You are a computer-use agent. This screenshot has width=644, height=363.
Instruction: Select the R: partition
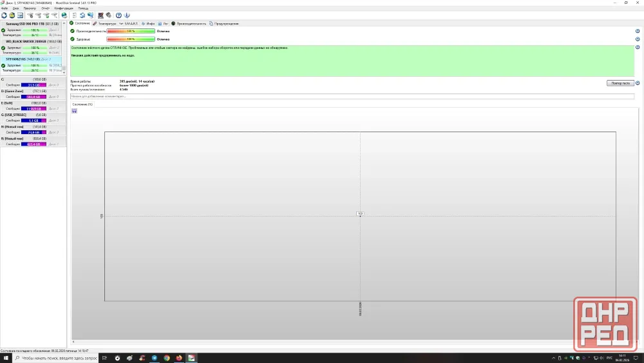click(x=33, y=141)
